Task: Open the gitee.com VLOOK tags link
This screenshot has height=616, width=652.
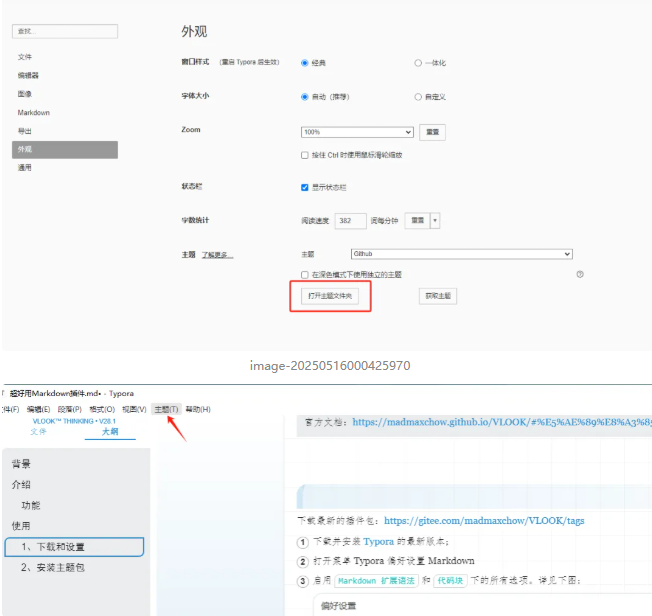Action: (484, 521)
